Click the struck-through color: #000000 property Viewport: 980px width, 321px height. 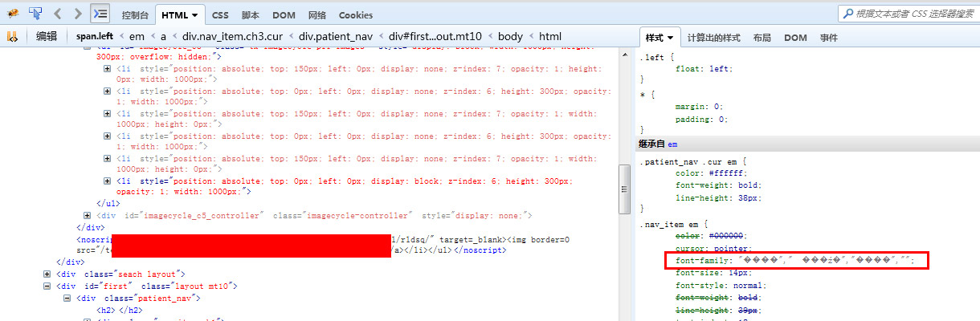tap(712, 235)
